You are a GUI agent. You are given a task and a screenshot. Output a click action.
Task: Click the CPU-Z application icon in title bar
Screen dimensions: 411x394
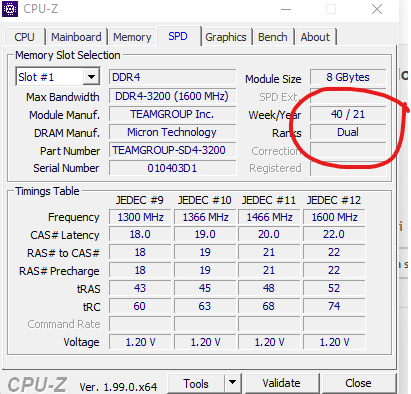[10, 9]
